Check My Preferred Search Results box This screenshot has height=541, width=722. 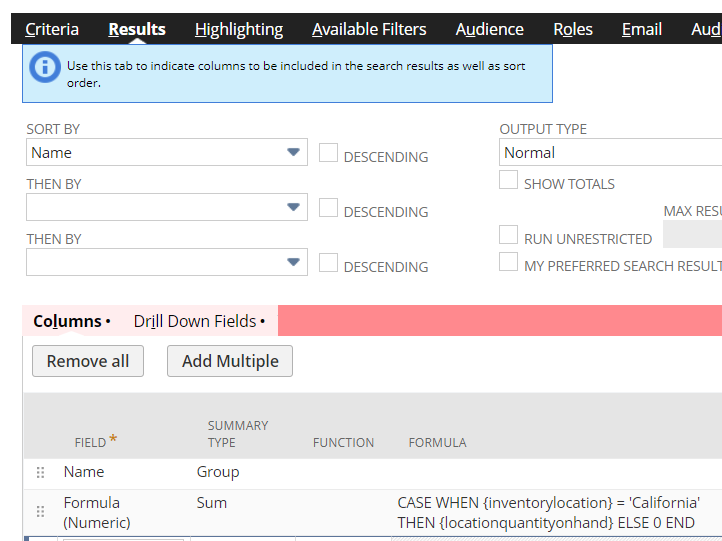click(x=509, y=262)
